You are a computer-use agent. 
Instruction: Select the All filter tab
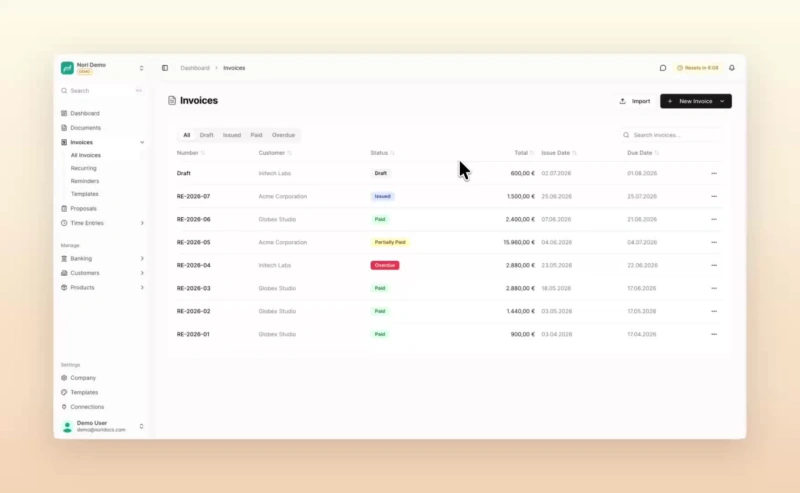click(x=187, y=135)
